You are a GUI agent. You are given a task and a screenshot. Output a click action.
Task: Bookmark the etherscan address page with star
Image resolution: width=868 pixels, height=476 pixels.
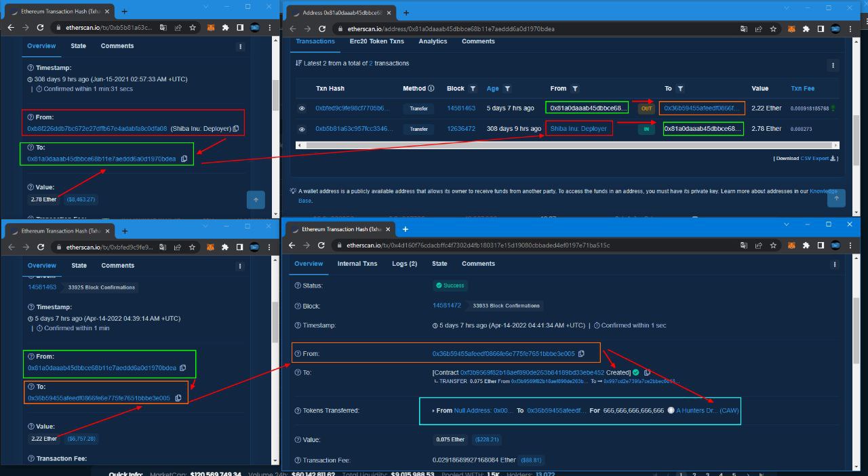(x=774, y=29)
